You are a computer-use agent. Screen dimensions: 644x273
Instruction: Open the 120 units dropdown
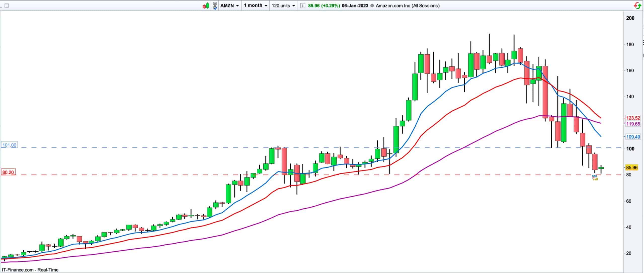pos(283,6)
